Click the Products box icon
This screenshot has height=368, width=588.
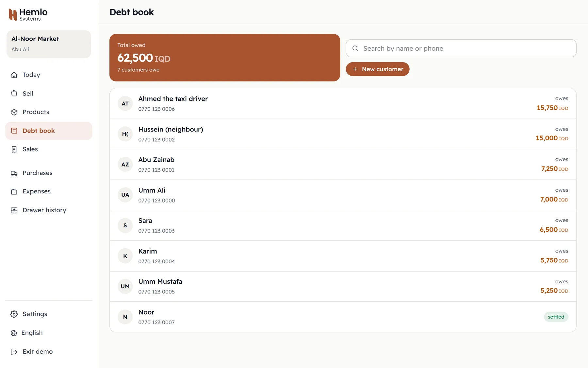click(x=14, y=112)
